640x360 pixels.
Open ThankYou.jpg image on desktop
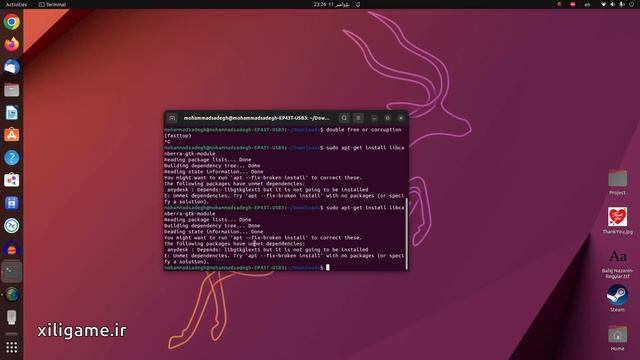click(x=617, y=220)
